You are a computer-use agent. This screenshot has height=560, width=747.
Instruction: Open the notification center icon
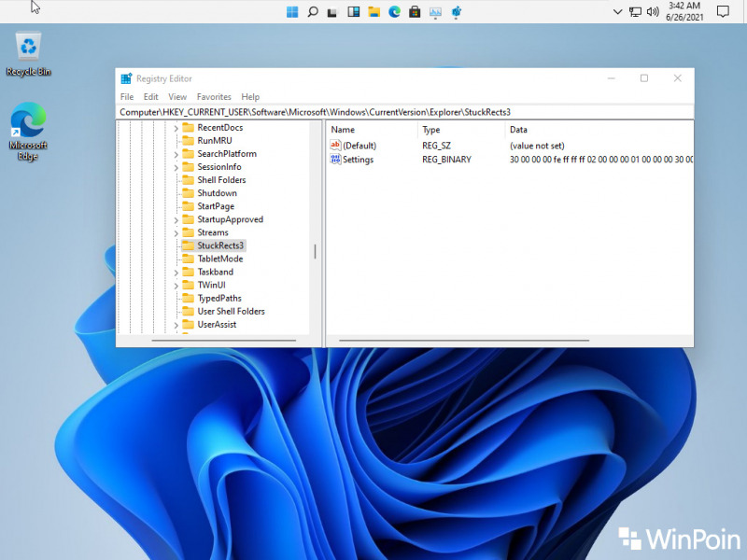tap(723, 12)
